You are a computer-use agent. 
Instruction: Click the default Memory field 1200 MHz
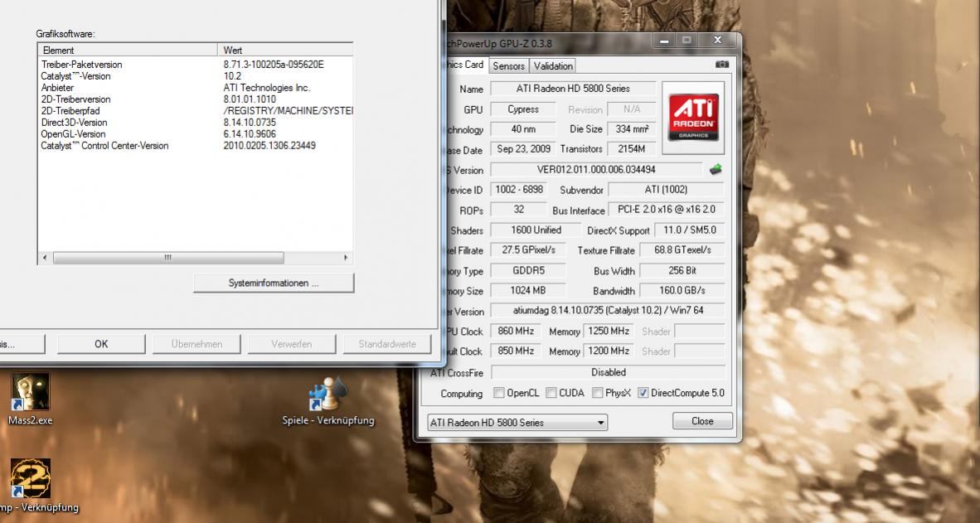point(608,351)
